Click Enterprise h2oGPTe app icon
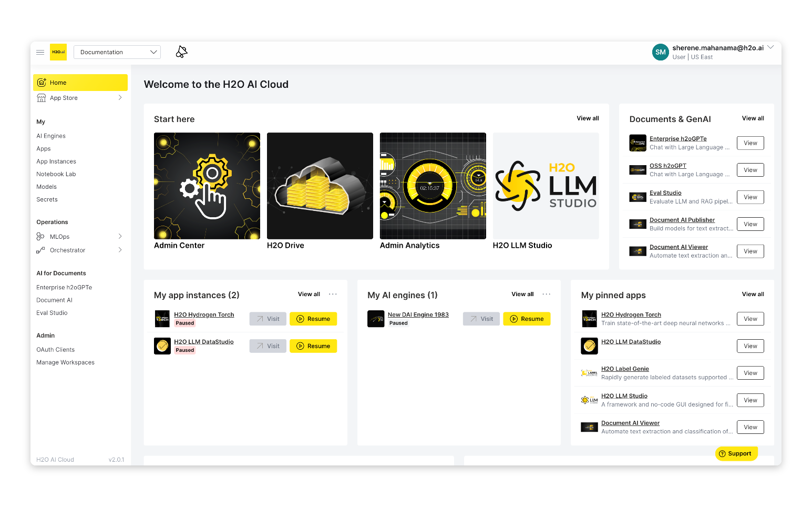 (x=638, y=143)
